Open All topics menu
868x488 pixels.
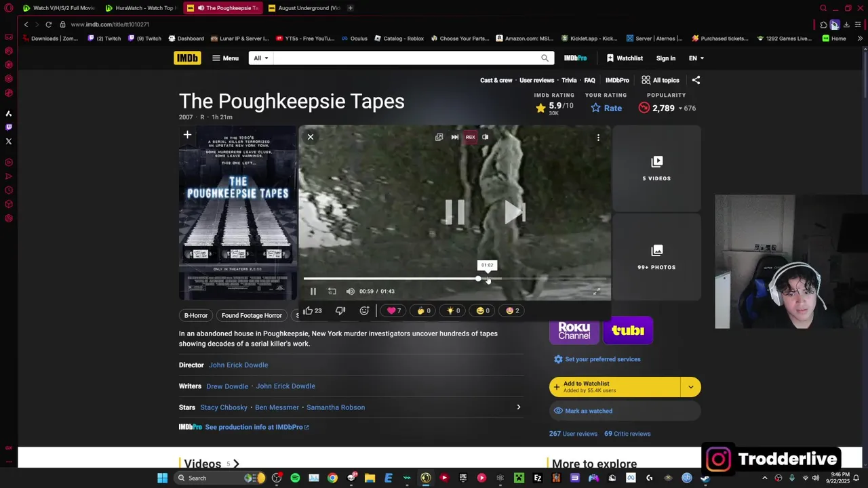[x=660, y=80]
